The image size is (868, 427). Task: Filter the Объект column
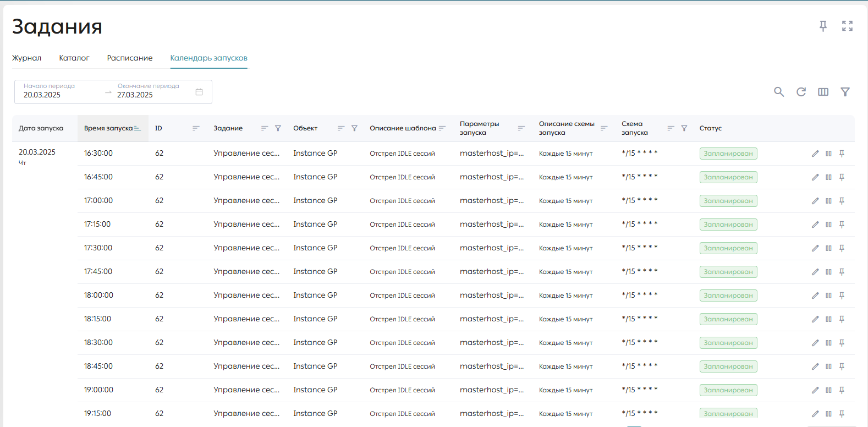pos(354,128)
